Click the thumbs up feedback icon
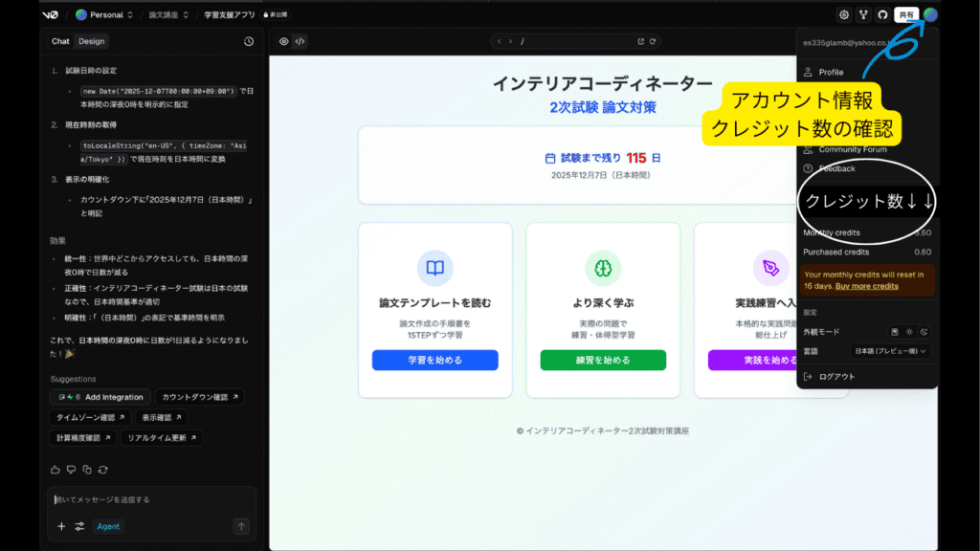 click(x=56, y=469)
